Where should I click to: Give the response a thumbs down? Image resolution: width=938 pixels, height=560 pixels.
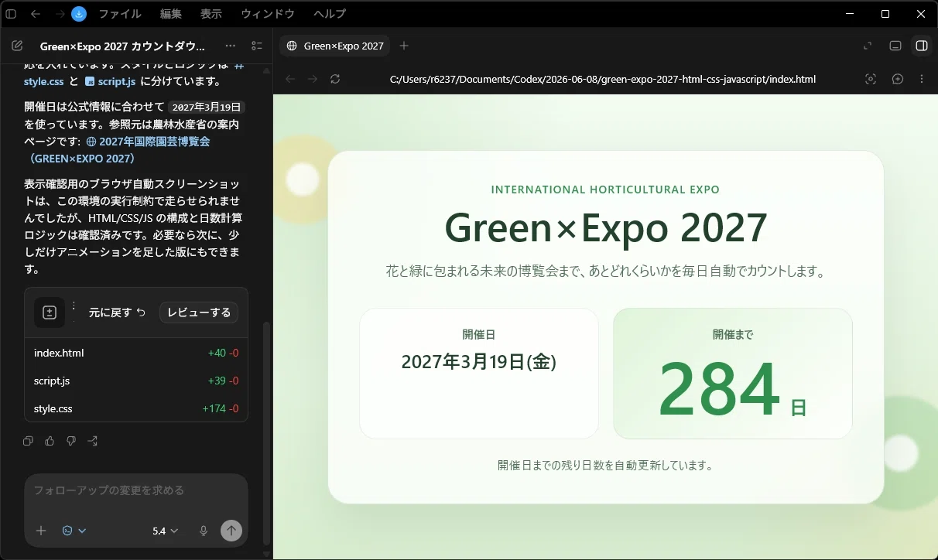tap(71, 441)
